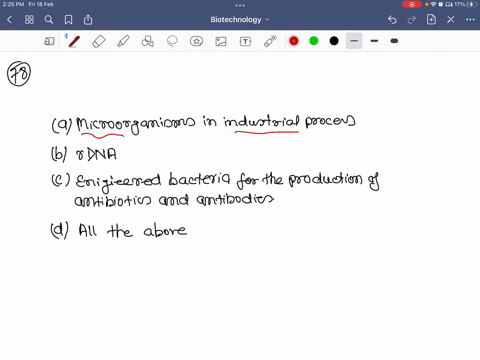Bookmark this page
Image resolution: width=480 pixels, height=360 pixels.
[68, 20]
